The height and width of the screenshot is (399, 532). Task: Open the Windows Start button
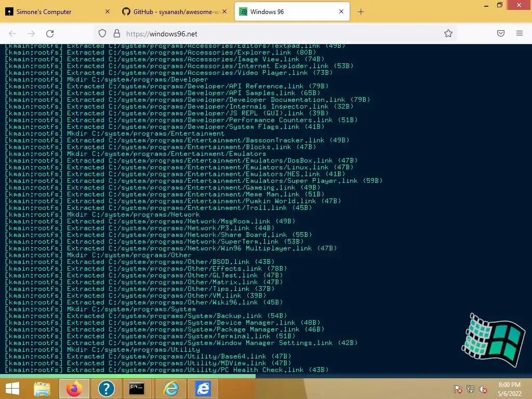click(12, 389)
